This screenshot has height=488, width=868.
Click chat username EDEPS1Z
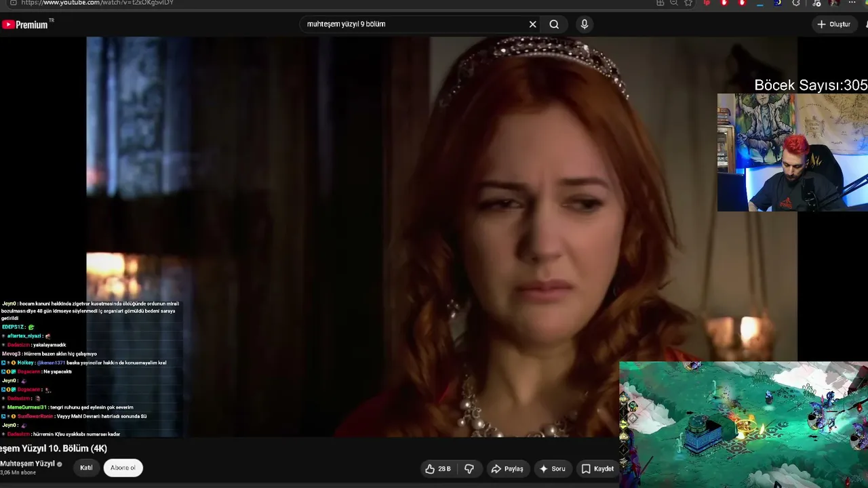coord(13,327)
